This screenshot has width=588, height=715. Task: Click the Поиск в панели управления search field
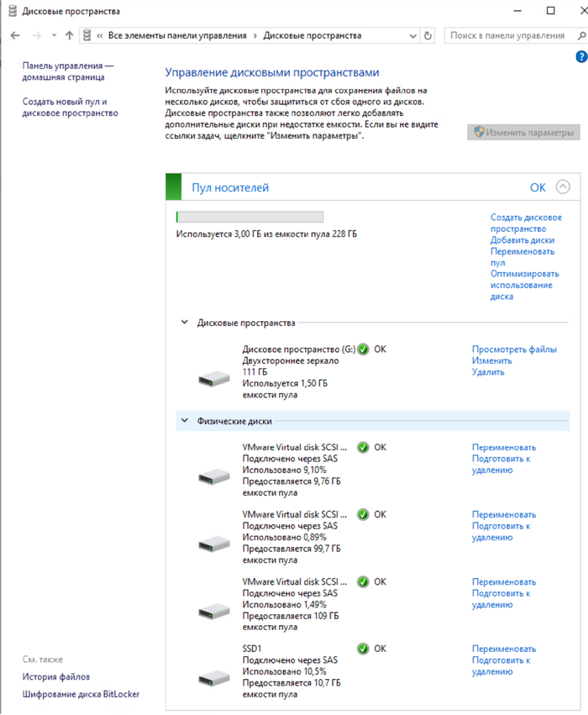[x=507, y=36]
